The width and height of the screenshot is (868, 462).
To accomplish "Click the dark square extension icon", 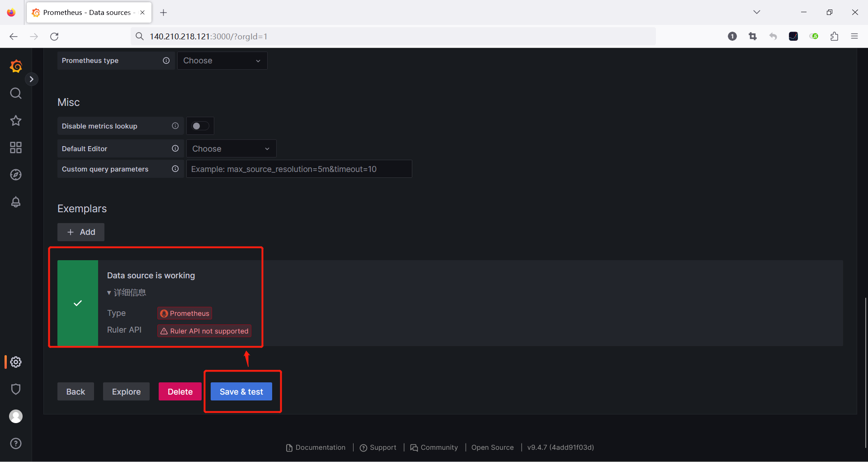I will [793, 37].
